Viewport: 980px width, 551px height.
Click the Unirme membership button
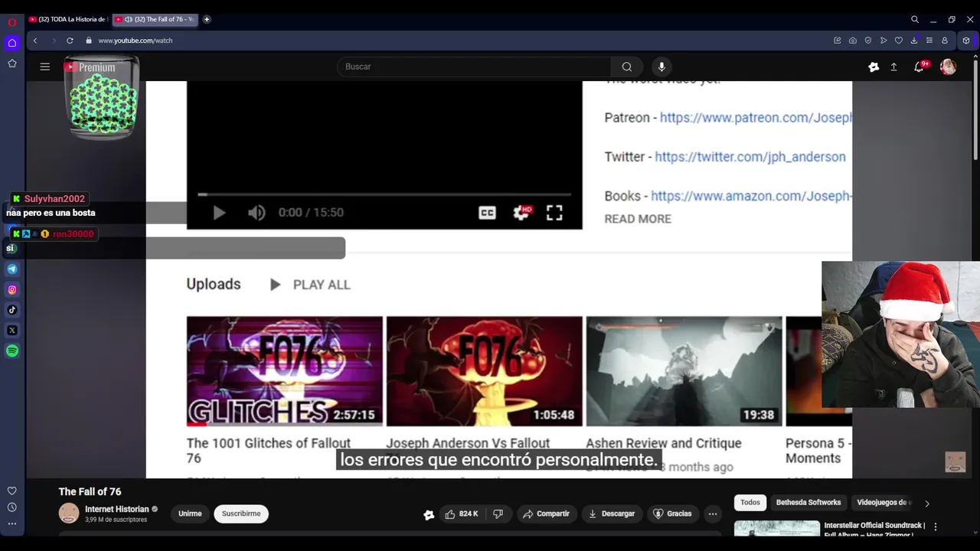tap(190, 514)
